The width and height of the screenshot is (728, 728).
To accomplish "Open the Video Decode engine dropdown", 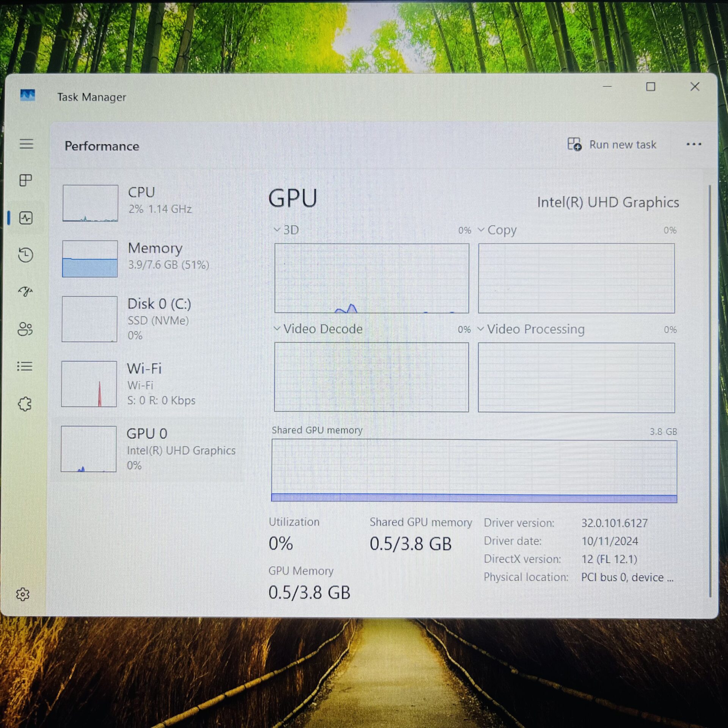I will [277, 328].
